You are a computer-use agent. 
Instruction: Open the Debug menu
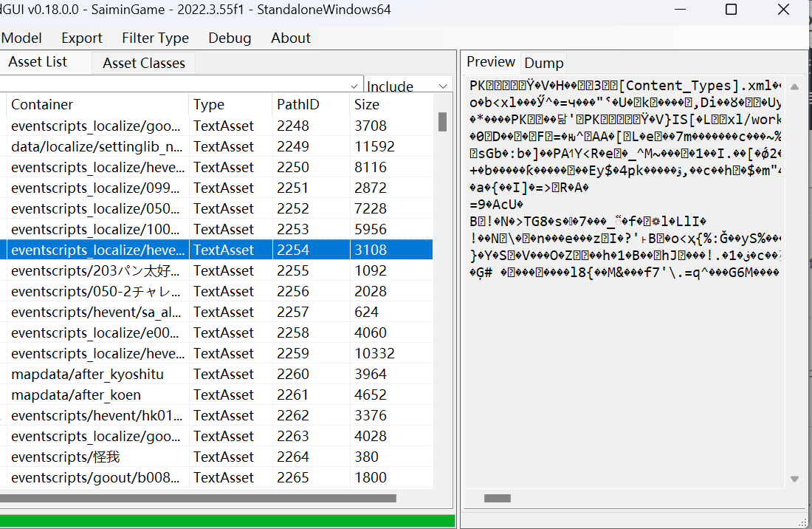230,38
